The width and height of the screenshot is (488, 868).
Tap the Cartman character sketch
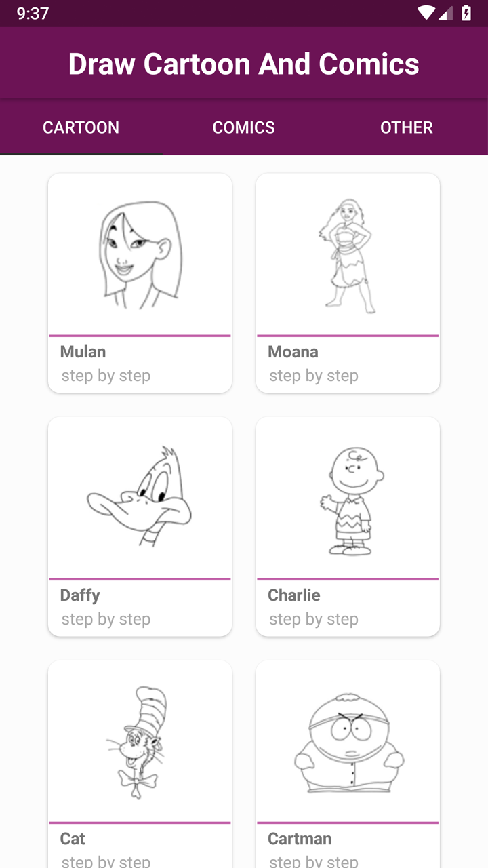(x=348, y=741)
